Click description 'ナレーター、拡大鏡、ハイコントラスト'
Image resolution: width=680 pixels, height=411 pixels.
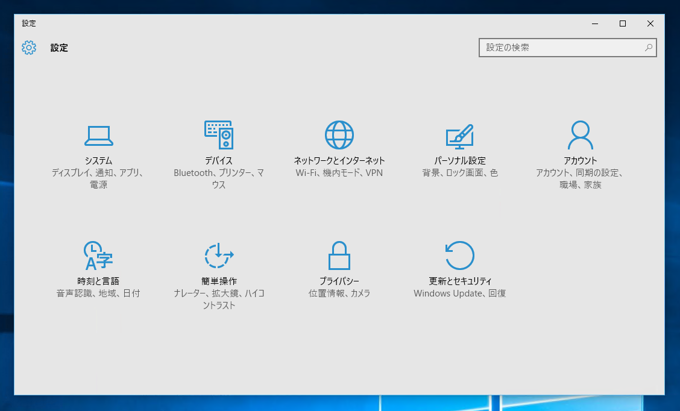click(x=219, y=299)
